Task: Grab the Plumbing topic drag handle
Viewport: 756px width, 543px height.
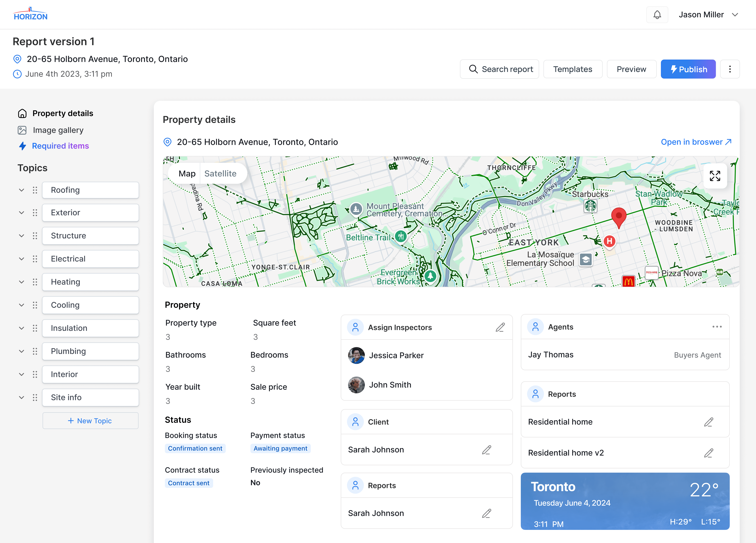Action: [x=35, y=351]
